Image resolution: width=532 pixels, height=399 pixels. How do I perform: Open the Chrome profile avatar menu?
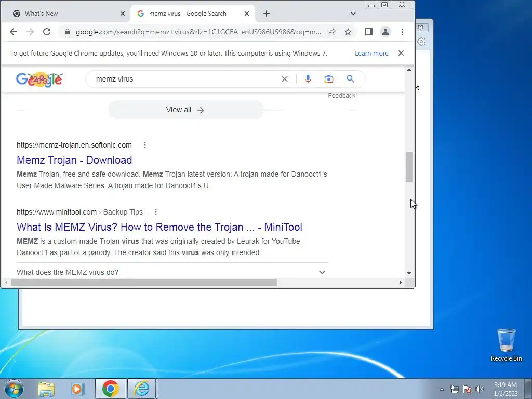pos(385,32)
